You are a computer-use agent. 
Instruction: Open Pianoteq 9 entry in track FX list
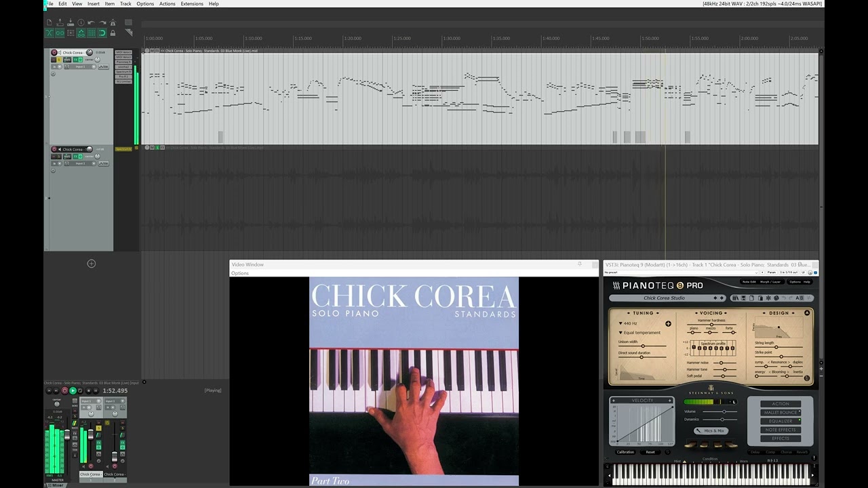coord(123,62)
